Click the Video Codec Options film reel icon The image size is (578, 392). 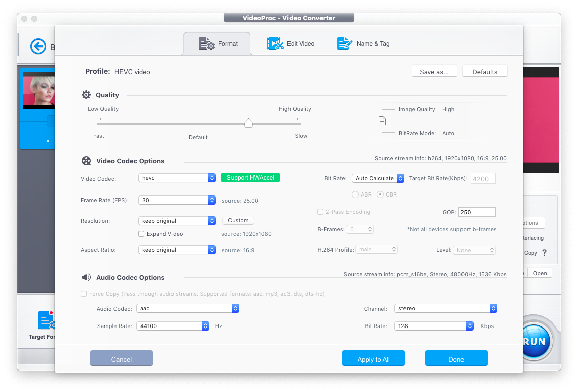pos(86,161)
